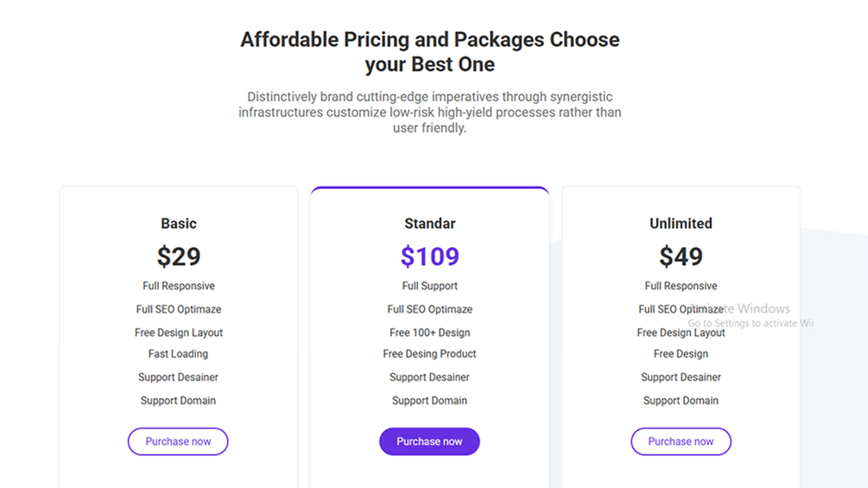Click the description paragraph under heading
This screenshot has width=868, height=488.
point(429,112)
